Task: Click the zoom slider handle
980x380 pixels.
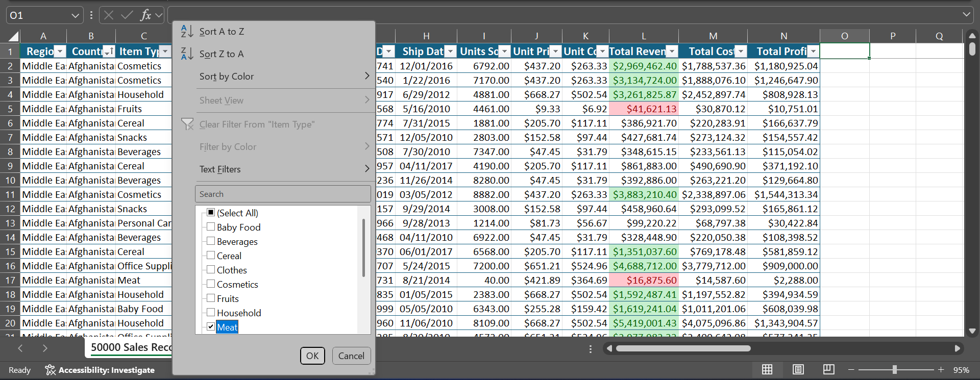Action: 895,370
